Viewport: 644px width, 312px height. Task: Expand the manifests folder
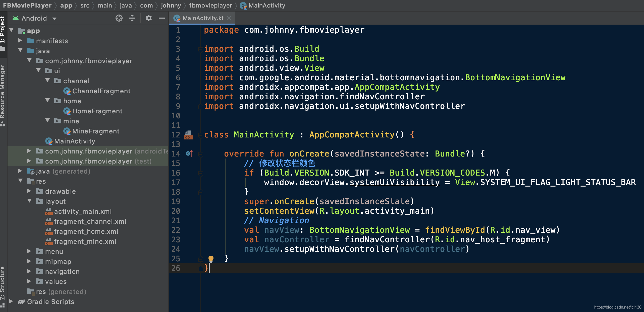[x=20, y=41]
